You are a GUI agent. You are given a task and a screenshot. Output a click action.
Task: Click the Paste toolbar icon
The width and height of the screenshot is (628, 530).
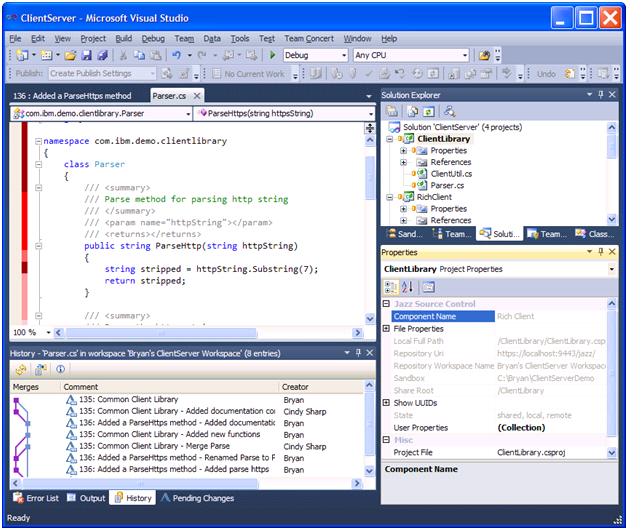pos(156,55)
